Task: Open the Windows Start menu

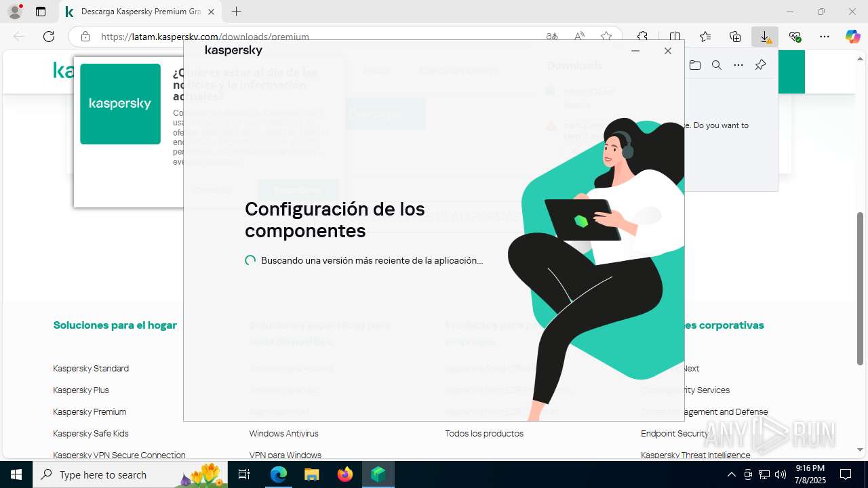Action: coord(16,474)
